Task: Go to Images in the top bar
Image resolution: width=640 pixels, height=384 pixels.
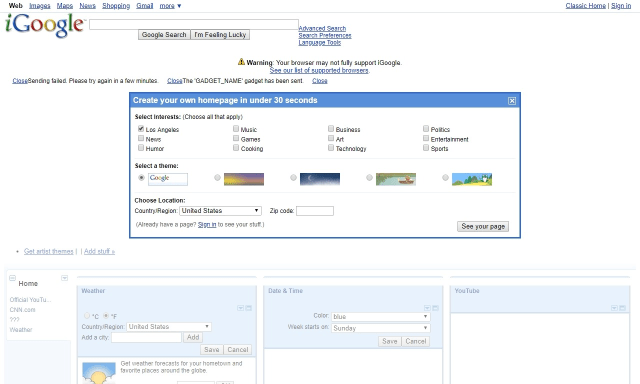Action: (x=40, y=6)
